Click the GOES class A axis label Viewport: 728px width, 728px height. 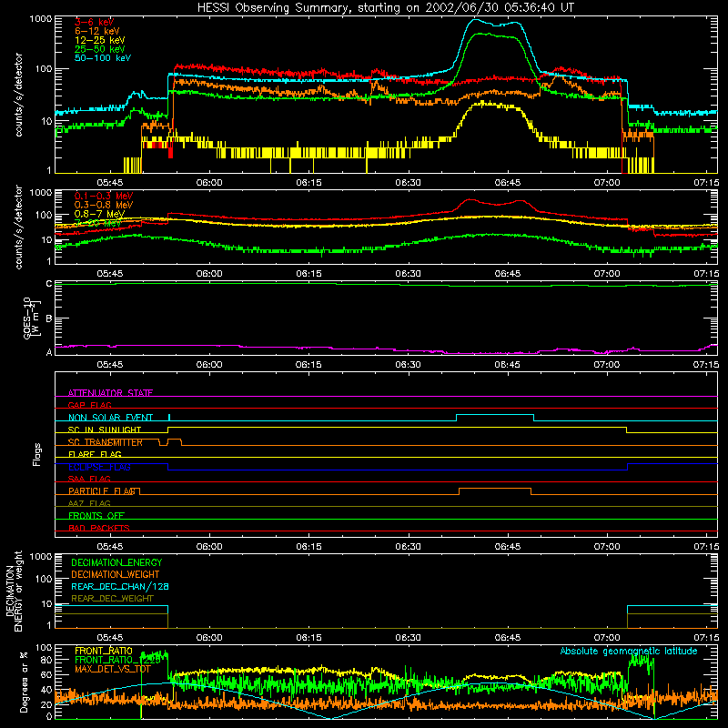click(x=49, y=352)
